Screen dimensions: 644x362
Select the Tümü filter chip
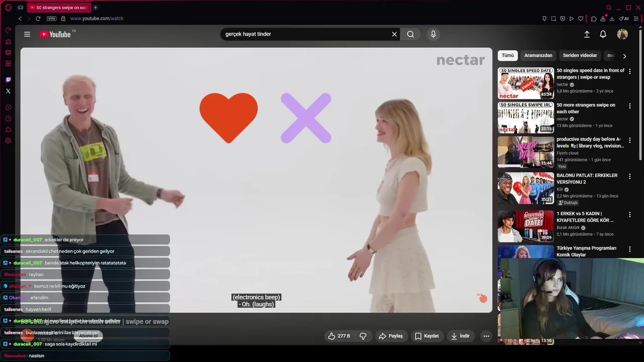click(508, 55)
